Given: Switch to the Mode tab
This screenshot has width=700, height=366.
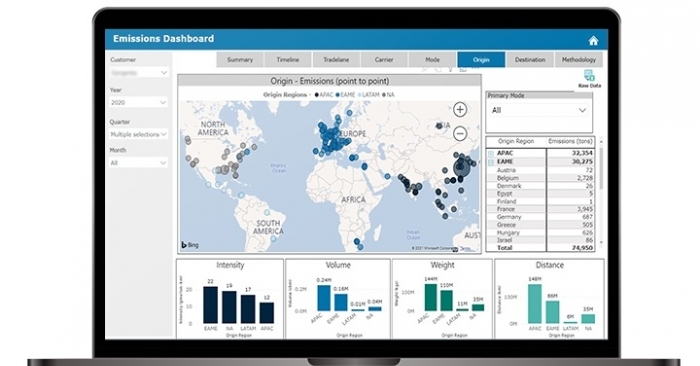Looking at the screenshot, I should tap(432, 59).
